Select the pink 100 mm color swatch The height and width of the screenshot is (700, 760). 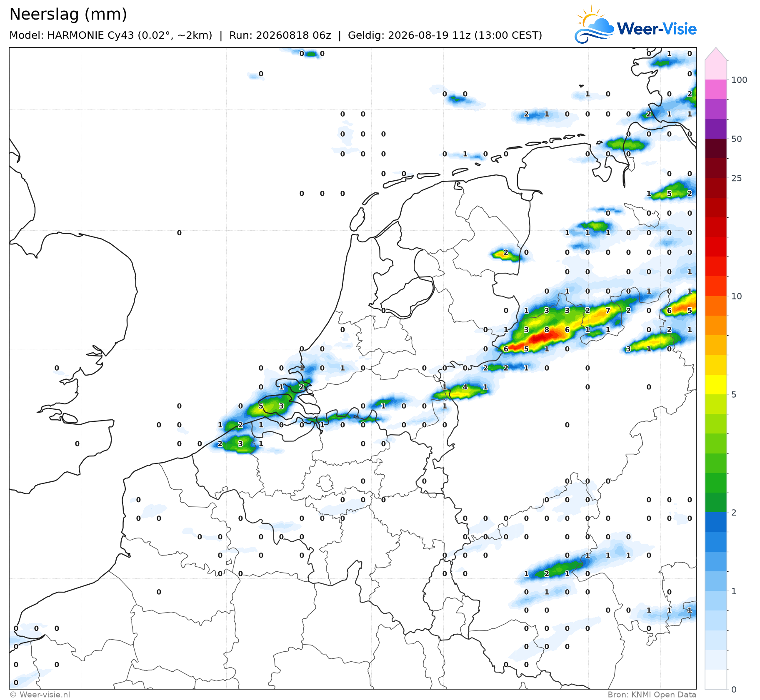716,90
